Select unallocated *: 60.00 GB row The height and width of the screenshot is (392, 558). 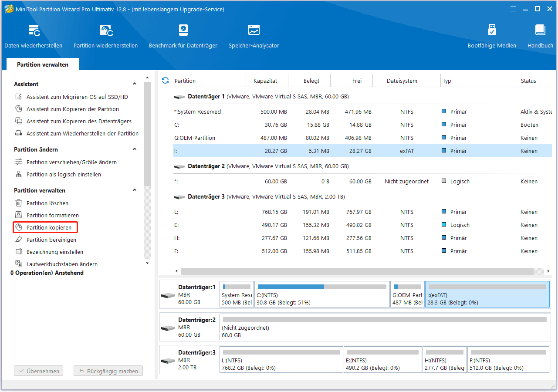pos(362,182)
